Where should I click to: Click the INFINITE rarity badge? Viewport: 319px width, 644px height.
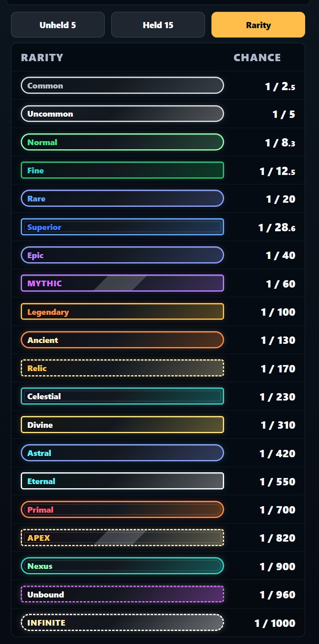(x=122, y=622)
